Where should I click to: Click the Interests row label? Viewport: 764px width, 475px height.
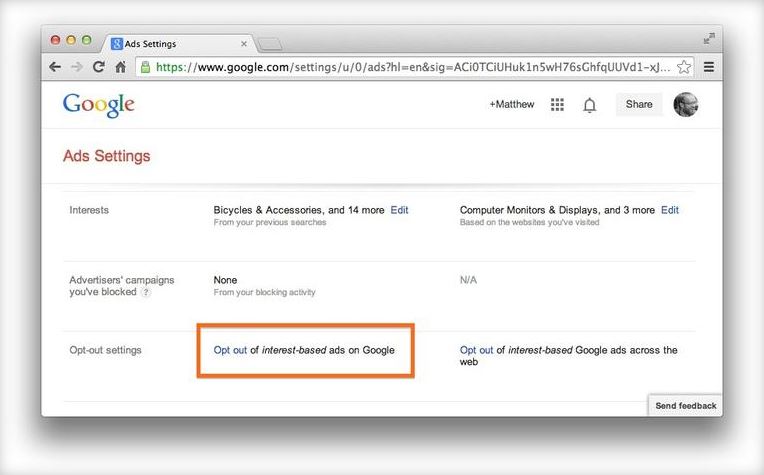coord(89,210)
